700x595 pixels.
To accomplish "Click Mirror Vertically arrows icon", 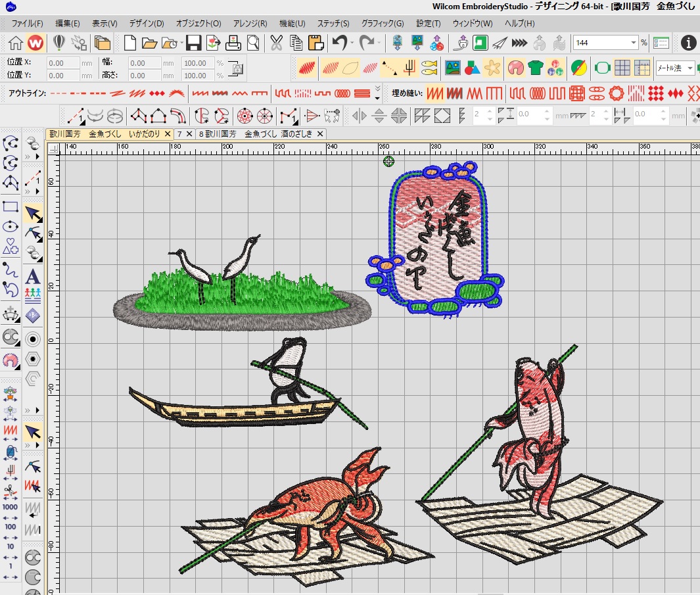I will pyautogui.click(x=379, y=116).
